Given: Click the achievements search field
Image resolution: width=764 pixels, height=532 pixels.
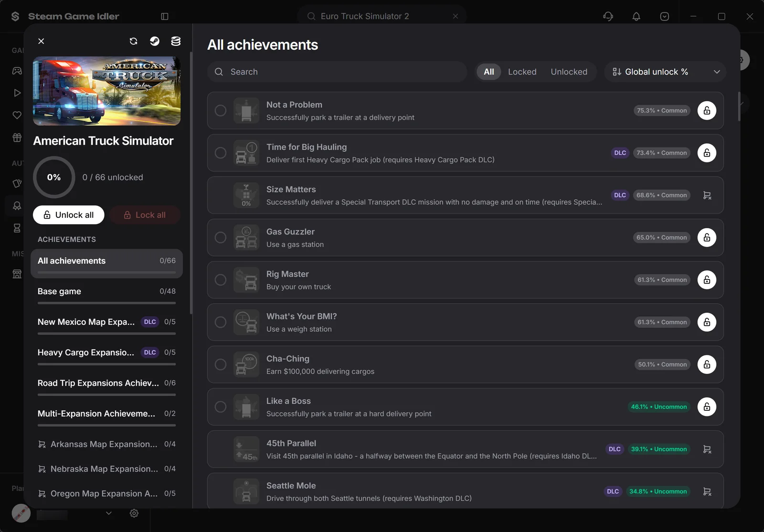Looking at the screenshot, I should [337, 72].
